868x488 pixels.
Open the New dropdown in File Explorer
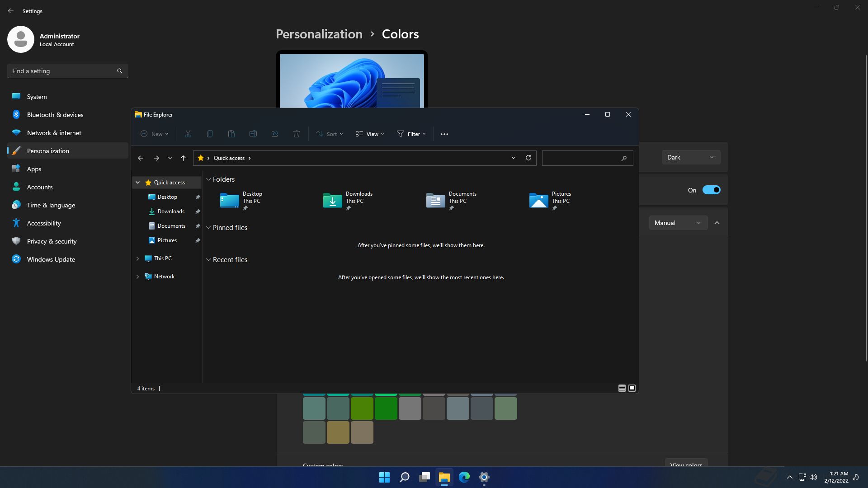pos(154,134)
